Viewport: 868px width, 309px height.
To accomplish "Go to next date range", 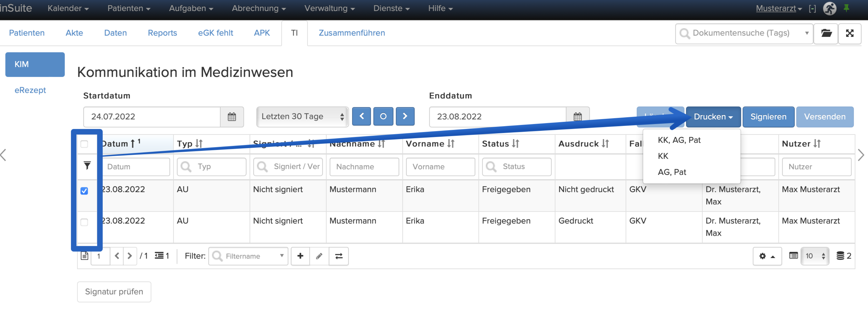I will (405, 117).
